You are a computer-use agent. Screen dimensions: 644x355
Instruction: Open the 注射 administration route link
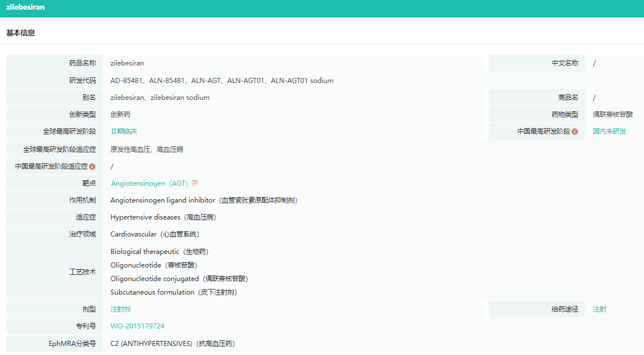click(x=599, y=309)
